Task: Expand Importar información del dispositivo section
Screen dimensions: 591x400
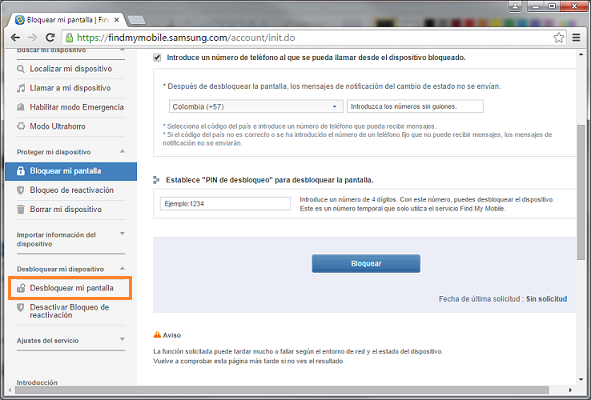Action: click(122, 234)
